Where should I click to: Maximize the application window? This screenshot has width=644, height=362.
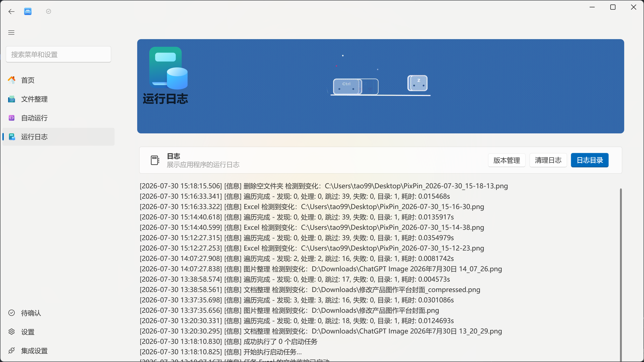click(x=613, y=7)
